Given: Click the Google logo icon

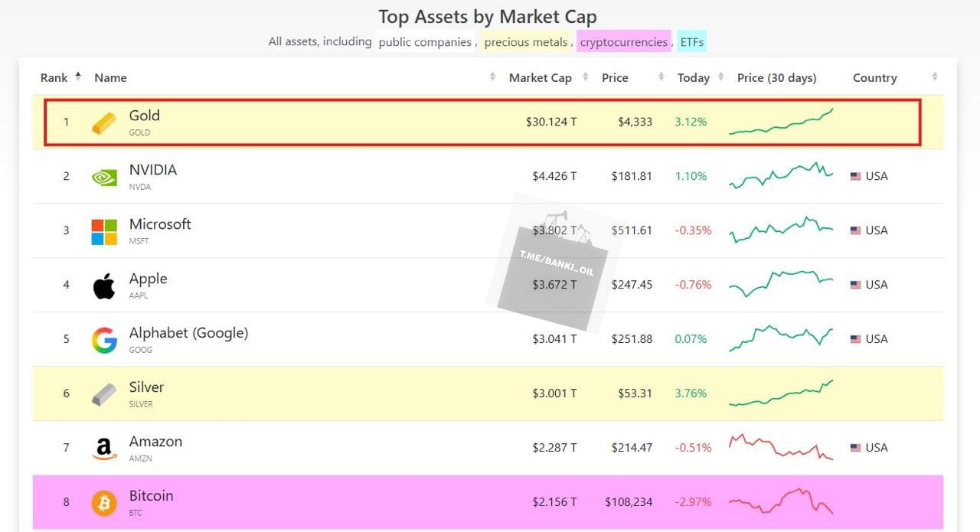Looking at the screenshot, I should click(104, 340).
